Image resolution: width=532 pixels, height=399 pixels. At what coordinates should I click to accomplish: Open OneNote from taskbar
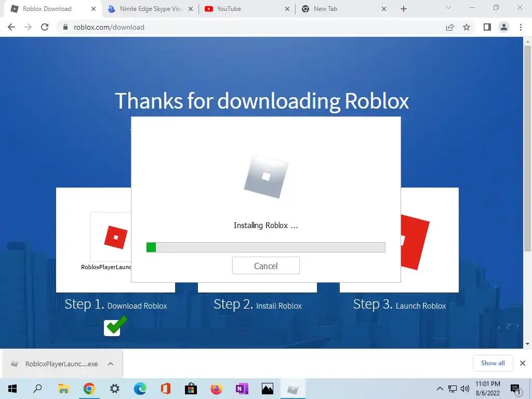pos(242,389)
